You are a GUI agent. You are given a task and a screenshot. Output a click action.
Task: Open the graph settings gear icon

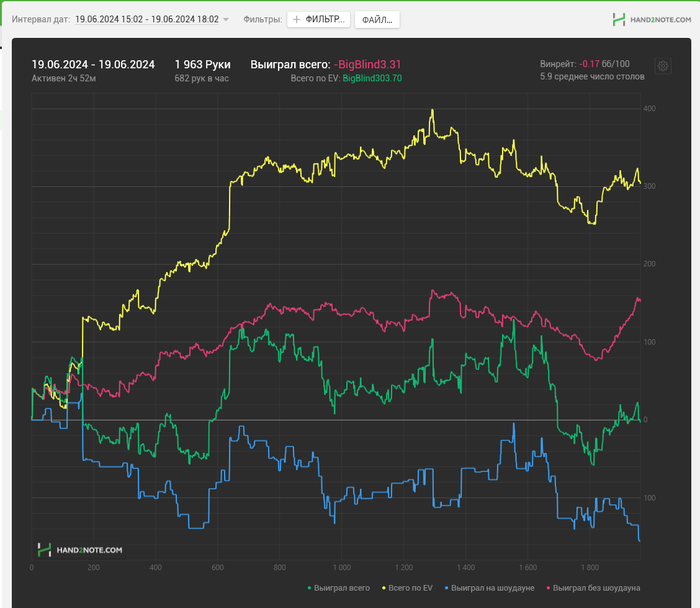[663, 66]
